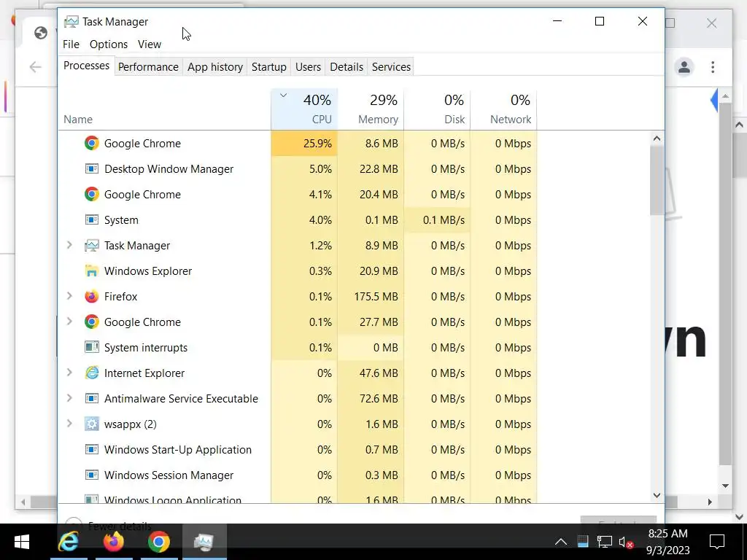Sort processes by the Name column

click(164, 109)
